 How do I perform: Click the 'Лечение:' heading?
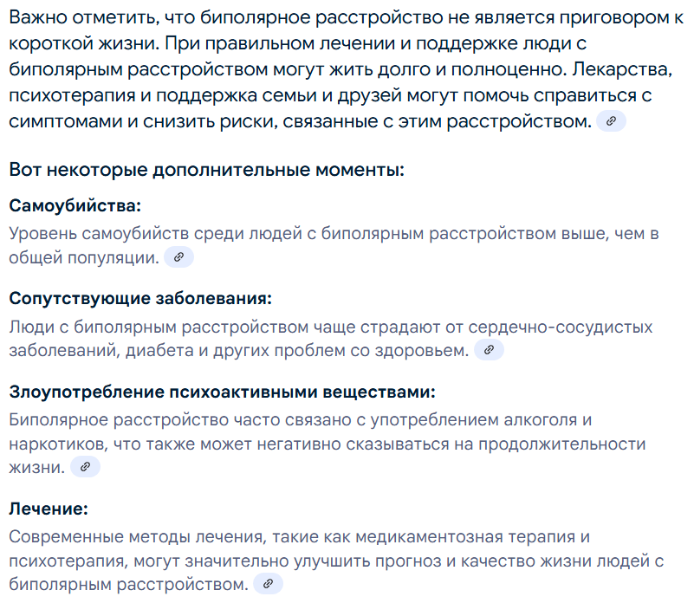(x=49, y=509)
